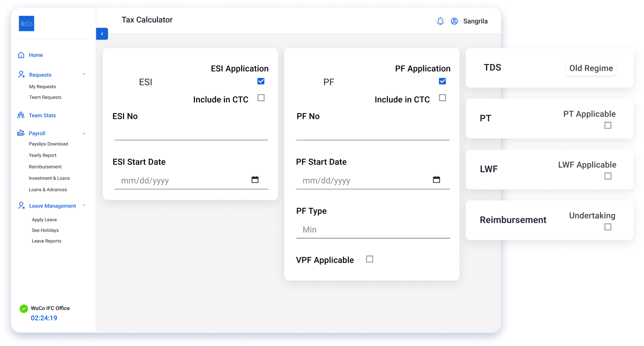Viewport: 644px width, 346px height.
Task: Click the WoCo logo icon
Action: (x=26, y=24)
